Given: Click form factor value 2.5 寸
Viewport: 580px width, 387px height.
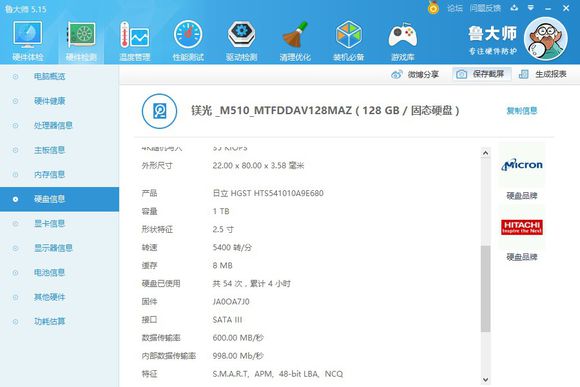Looking at the screenshot, I should pos(223,229).
